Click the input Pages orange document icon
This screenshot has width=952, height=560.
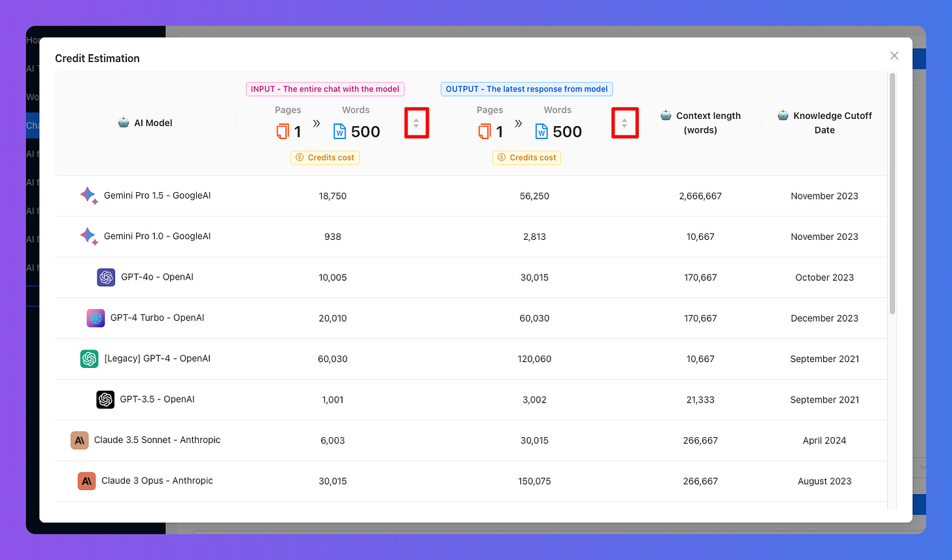coord(282,131)
